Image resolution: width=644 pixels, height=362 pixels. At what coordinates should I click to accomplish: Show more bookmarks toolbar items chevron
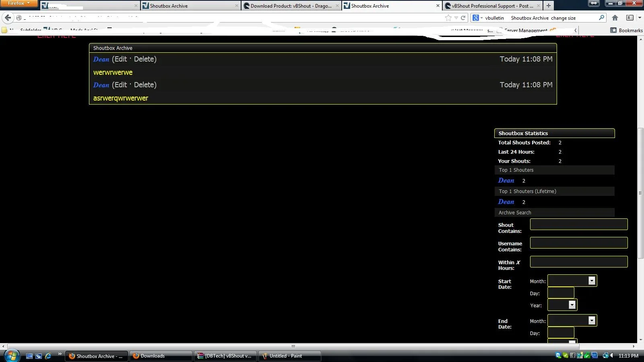[x=575, y=30]
